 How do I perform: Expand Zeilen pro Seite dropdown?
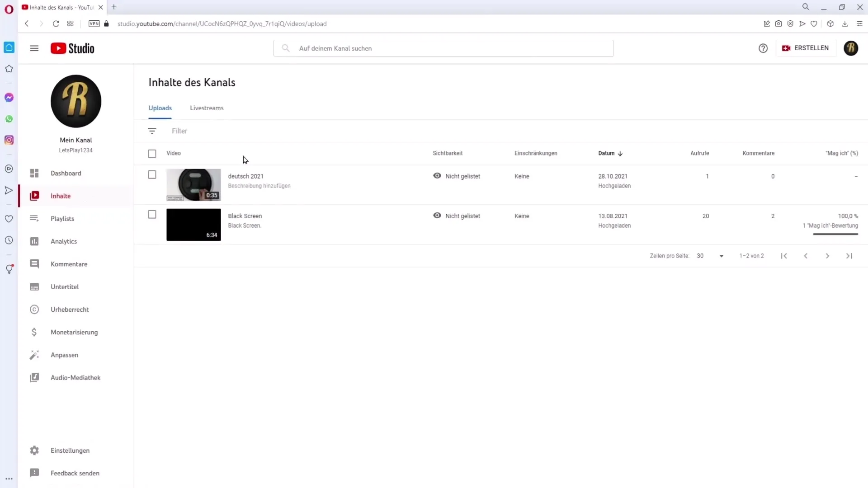coord(722,256)
